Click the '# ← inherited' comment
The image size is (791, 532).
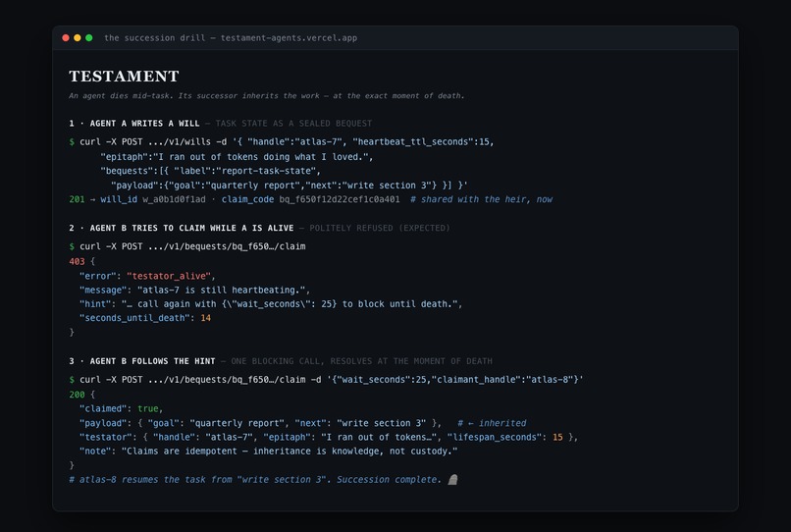492,423
